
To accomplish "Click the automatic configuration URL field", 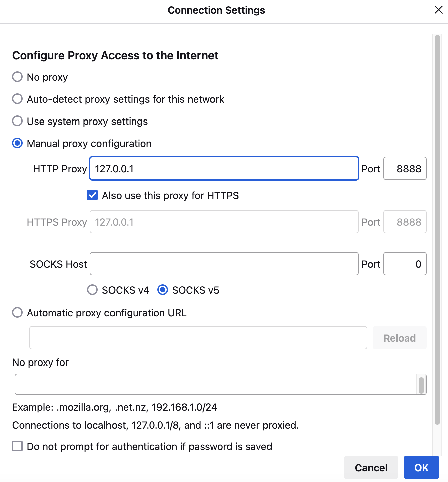I will click(x=198, y=338).
